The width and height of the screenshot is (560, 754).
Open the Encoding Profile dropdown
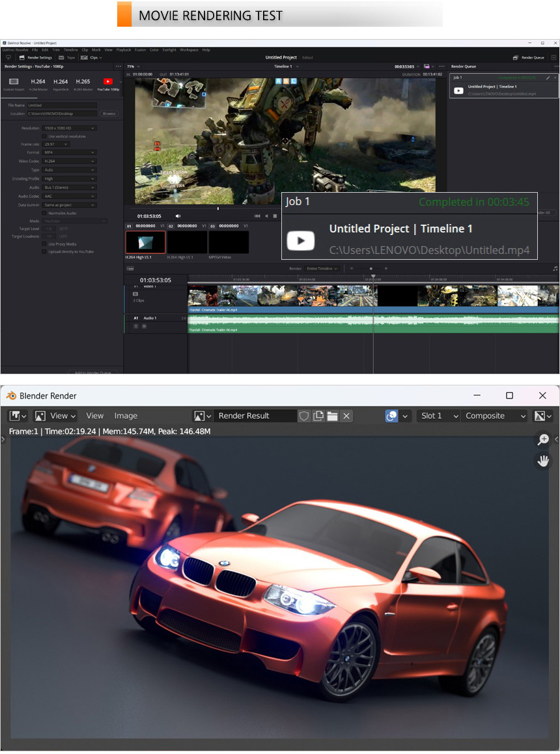(69, 179)
